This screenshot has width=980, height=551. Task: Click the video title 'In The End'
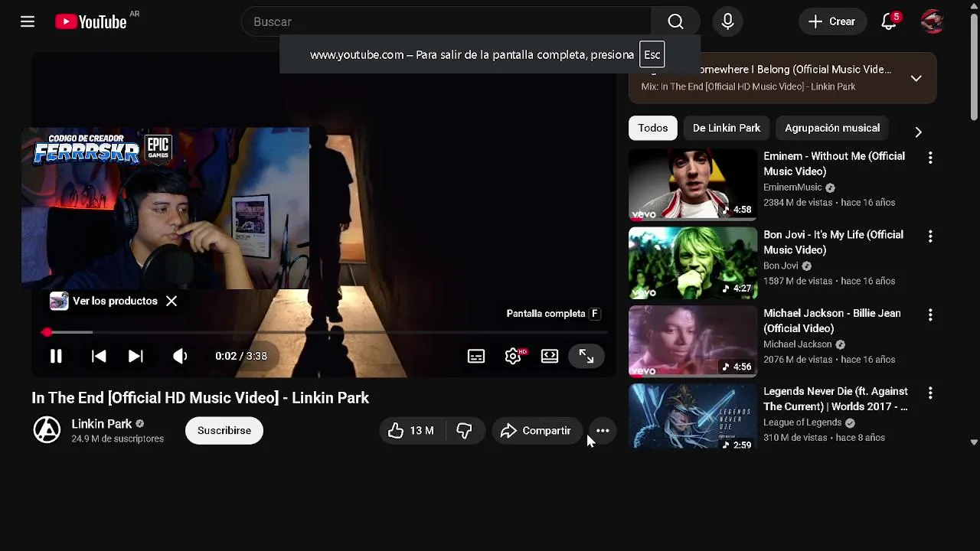(x=200, y=398)
